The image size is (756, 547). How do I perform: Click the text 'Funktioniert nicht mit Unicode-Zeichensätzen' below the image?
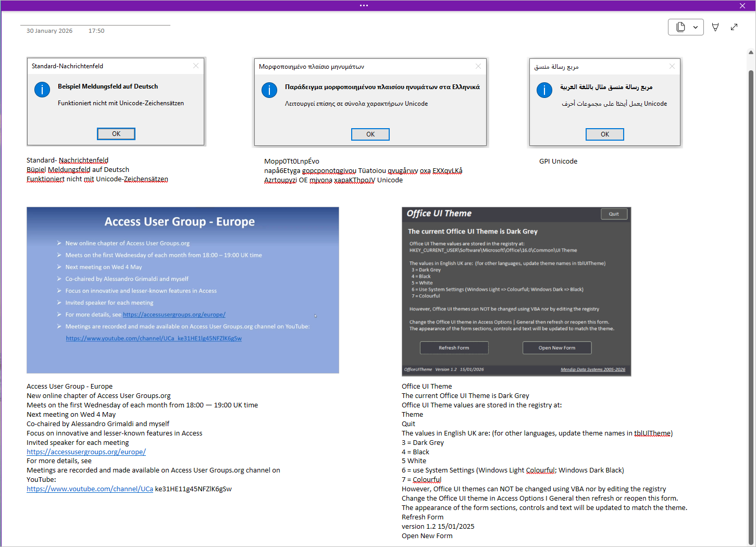coord(97,179)
